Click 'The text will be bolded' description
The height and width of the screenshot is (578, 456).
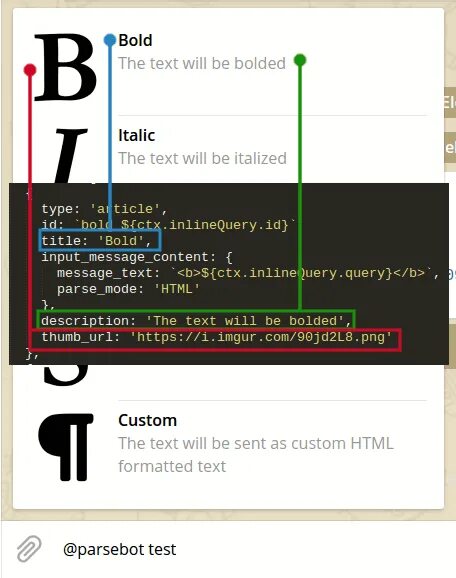[202, 63]
